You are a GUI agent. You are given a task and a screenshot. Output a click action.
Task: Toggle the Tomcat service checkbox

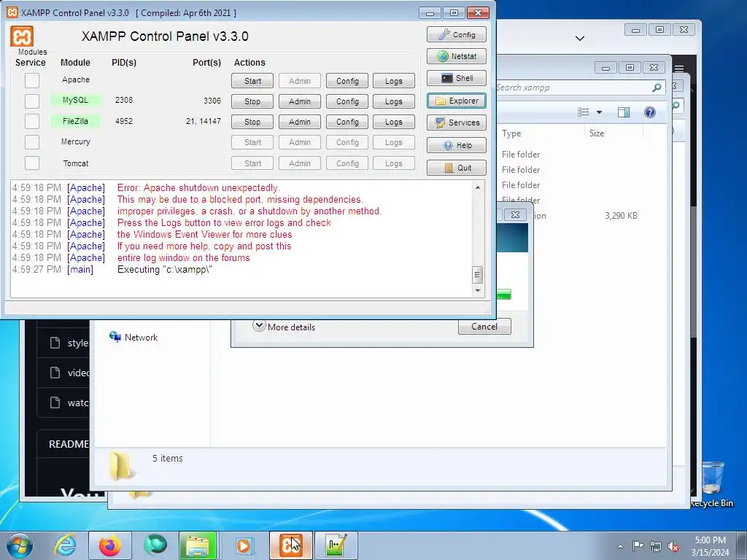point(32,163)
